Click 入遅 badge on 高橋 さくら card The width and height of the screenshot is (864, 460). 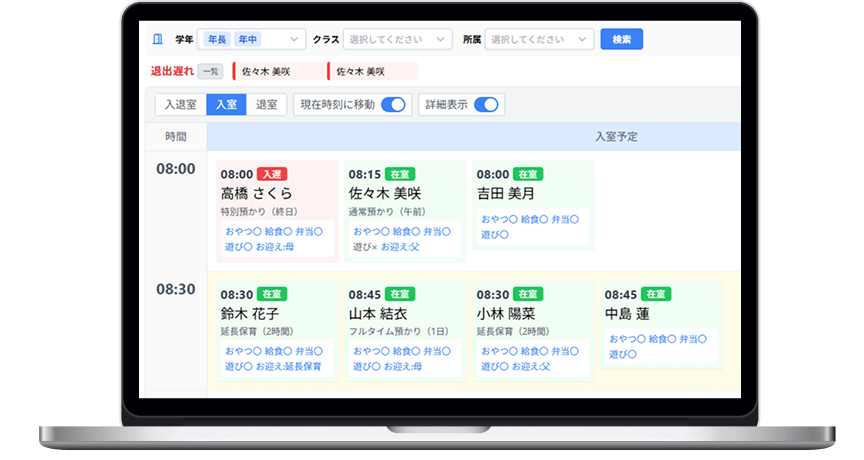click(272, 174)
